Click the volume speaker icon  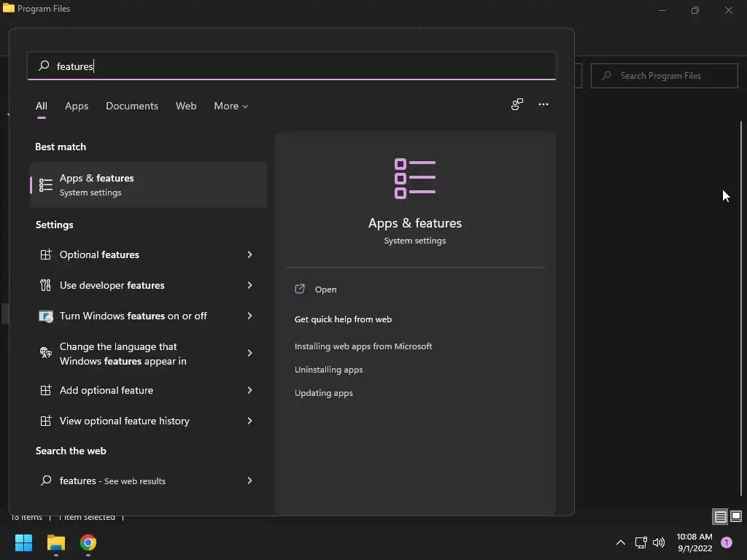659,542
